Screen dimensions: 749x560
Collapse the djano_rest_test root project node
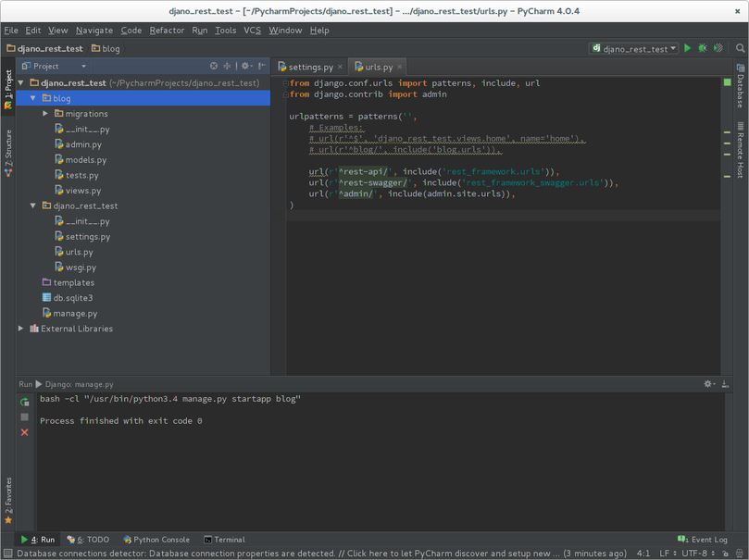20,83
